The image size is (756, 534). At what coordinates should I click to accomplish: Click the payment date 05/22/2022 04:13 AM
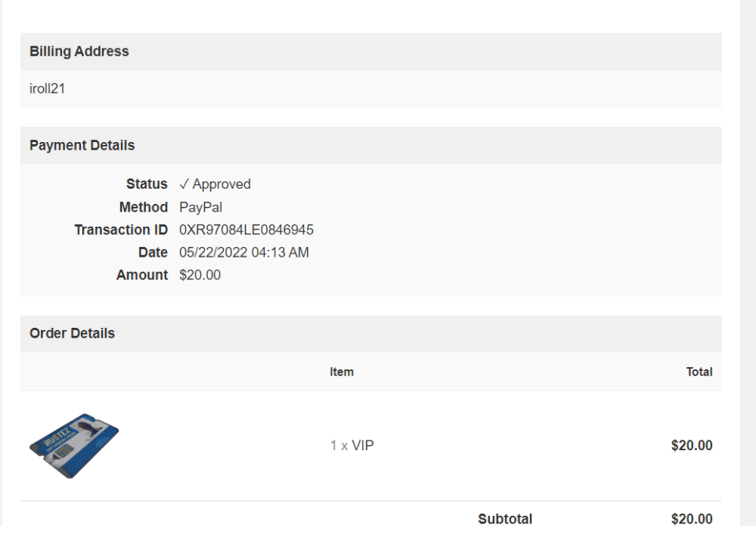point(244,252)
